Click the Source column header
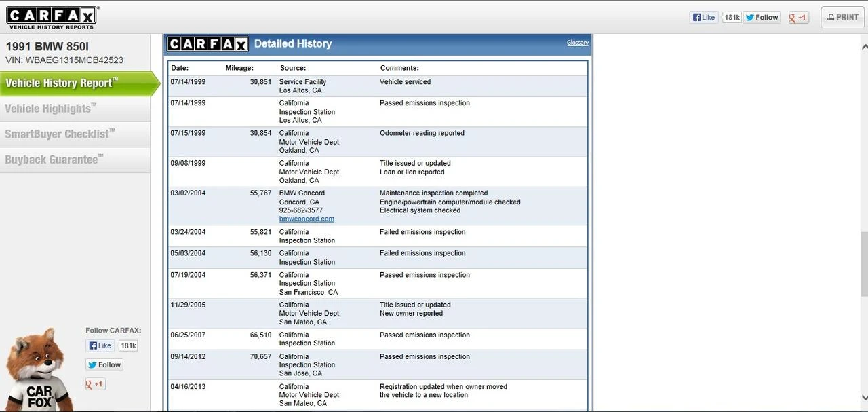 point(293,68)
